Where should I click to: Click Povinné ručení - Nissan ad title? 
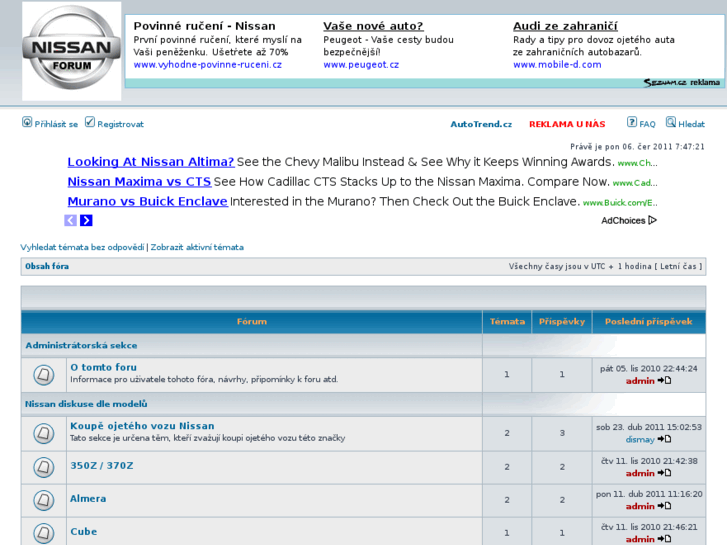tap(204, 26)
